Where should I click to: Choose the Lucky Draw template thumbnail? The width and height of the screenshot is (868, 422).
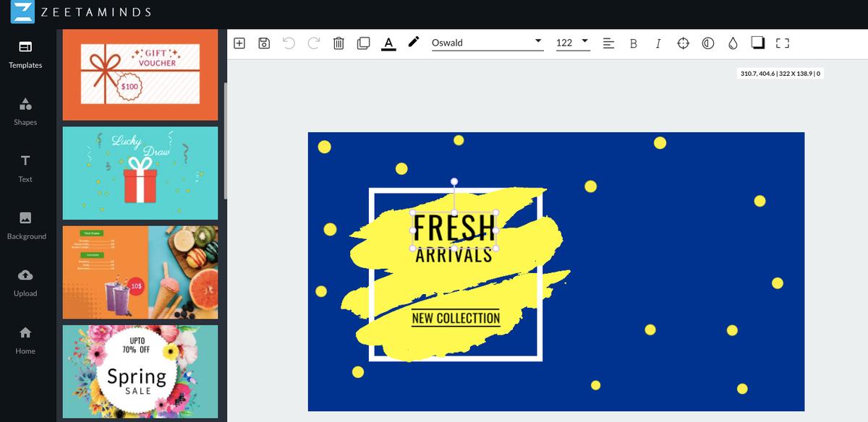coord(140,173)
